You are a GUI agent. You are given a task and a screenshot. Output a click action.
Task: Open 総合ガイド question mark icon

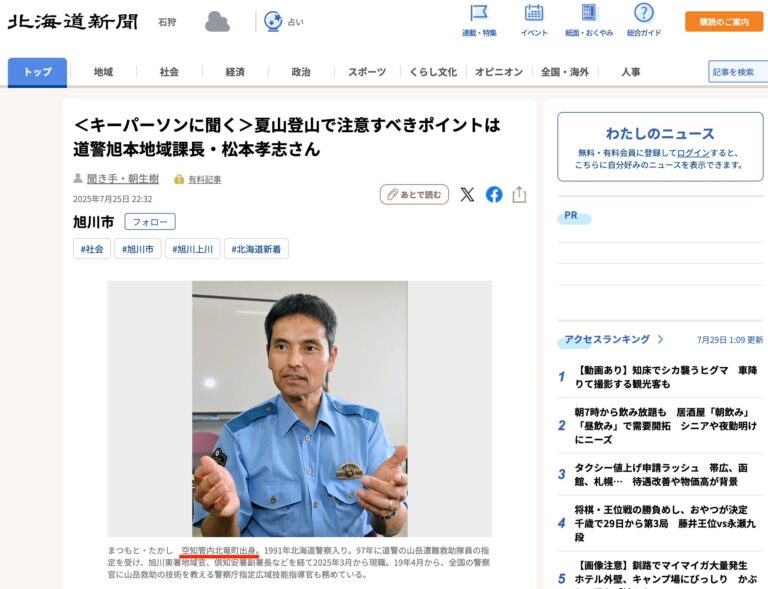(644, 13)
